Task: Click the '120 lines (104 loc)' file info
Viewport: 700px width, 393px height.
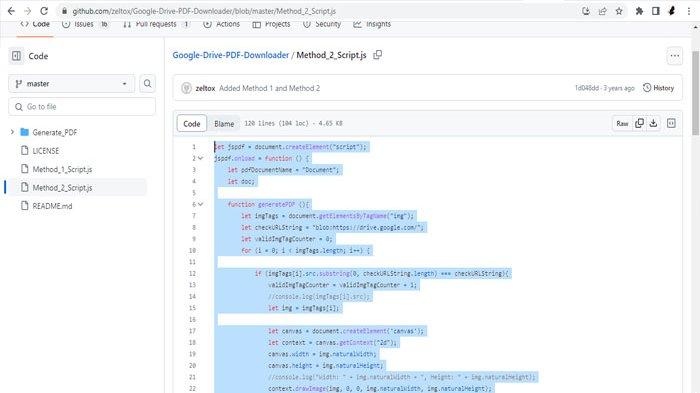Action: [x=293, y=123]
